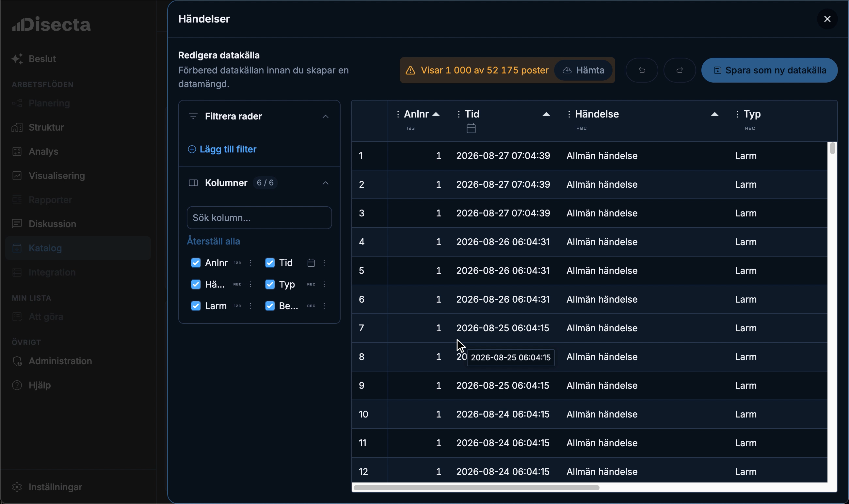This screenshot has height=504, width=849.
Task: Open the Händelse column header menu dots
Action: (x=569, y=114)
